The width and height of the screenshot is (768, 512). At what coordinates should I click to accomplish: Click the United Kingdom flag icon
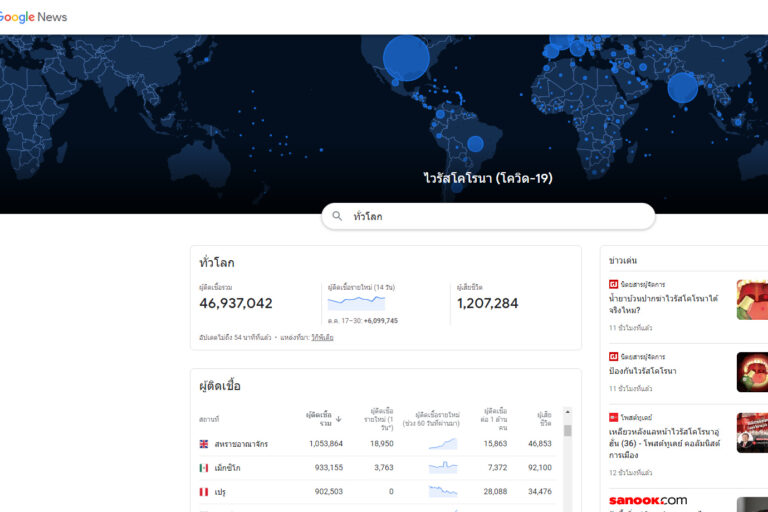[x=204, y=444]
